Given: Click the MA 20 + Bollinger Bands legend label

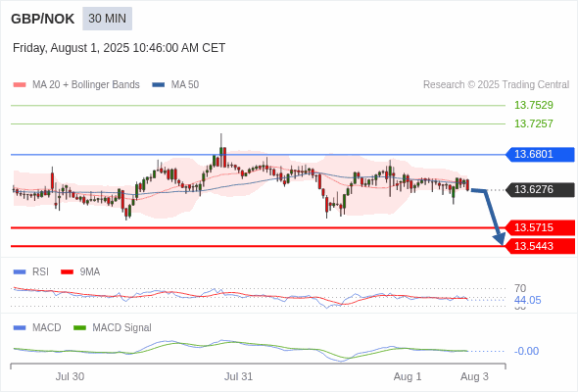Looking at the screenshot, I should [x=86, y=85].
